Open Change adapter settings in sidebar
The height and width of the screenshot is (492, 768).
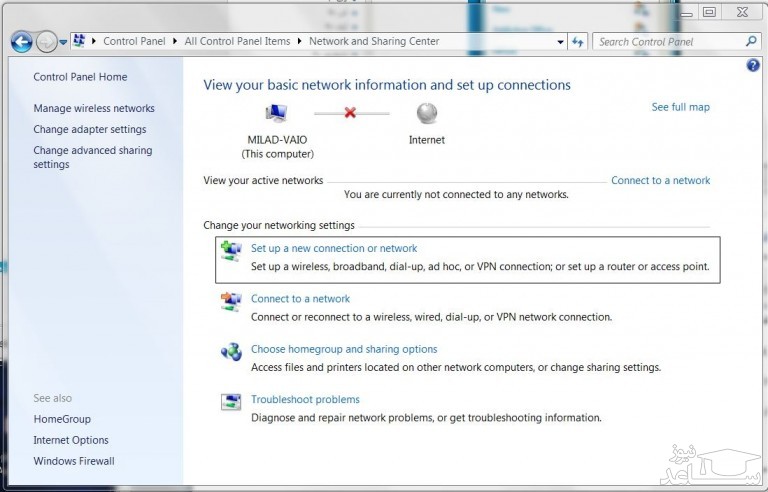tap(89, 129)
